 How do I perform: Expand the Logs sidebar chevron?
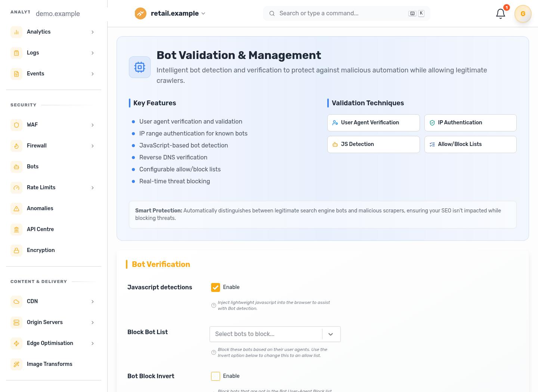click(93, 53)
